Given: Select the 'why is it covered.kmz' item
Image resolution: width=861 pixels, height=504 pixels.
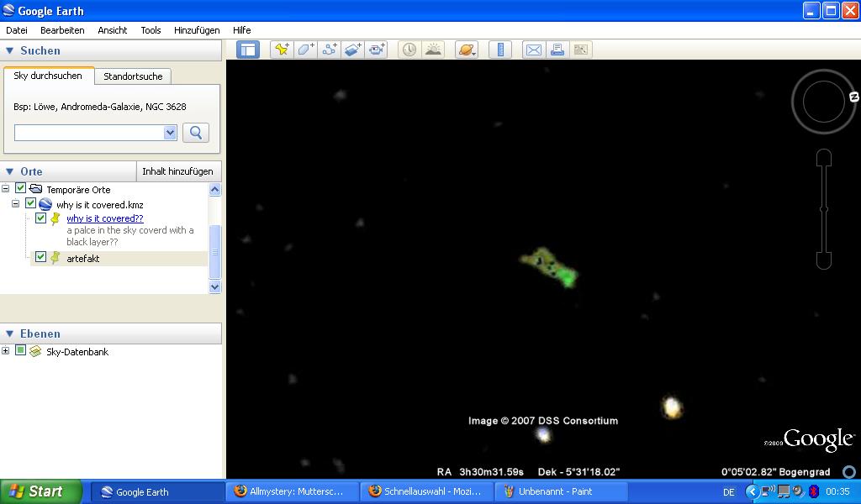Looking at the screenshot, I should [100, 205].
